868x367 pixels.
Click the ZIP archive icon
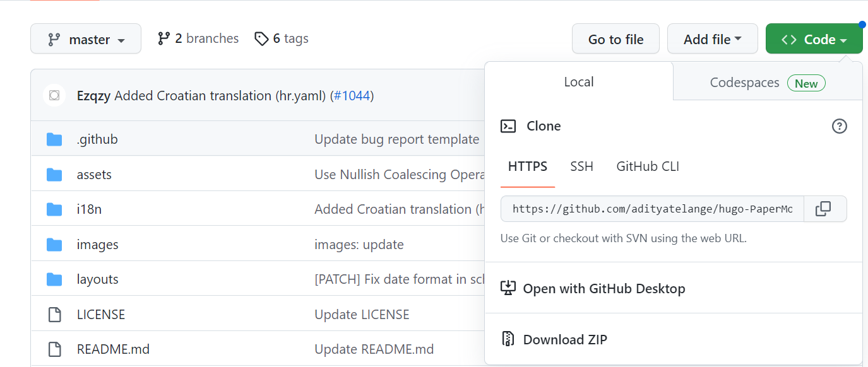click(508, 339)
